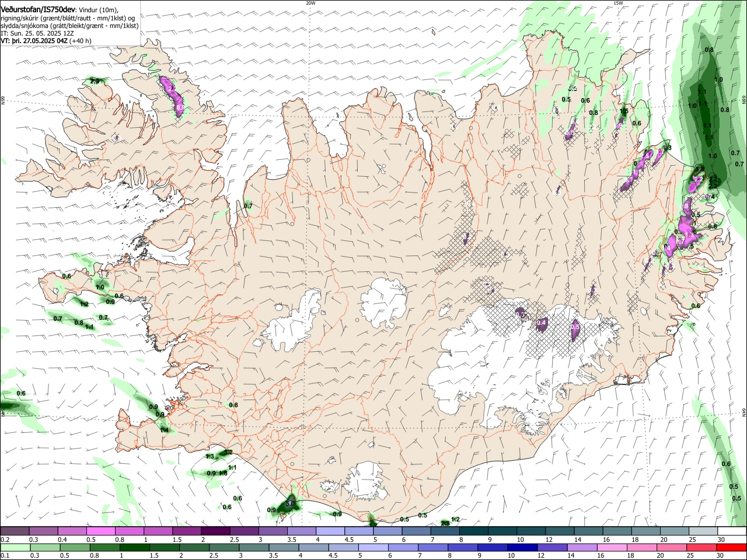Viewport: 747px width, 560px height.
Task: Click the '15W' longitude label at top
Action: click(618, 3)
